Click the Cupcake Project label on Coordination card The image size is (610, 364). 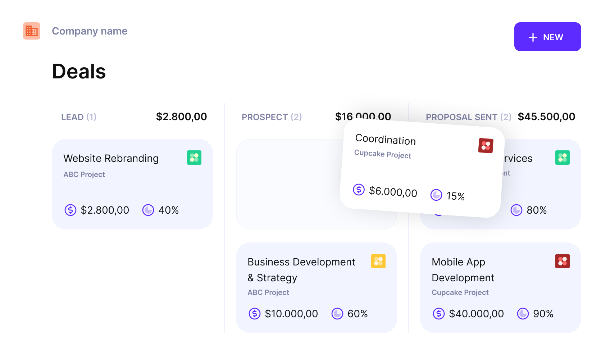383,154
